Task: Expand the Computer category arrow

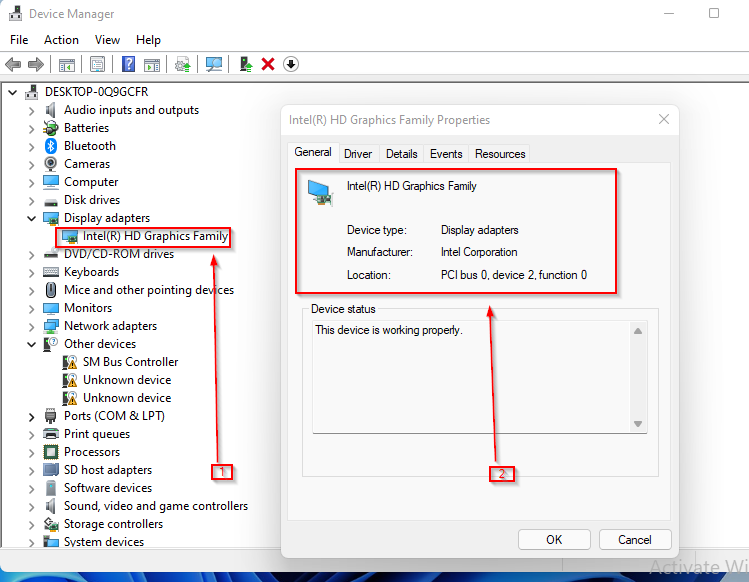Action: (x=32, y=183)
